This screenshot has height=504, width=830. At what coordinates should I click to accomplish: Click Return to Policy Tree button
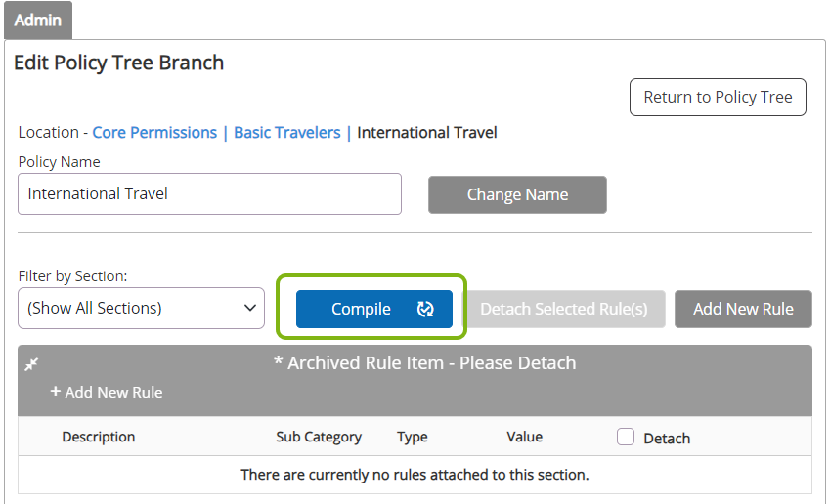click(x=718, y=98)
